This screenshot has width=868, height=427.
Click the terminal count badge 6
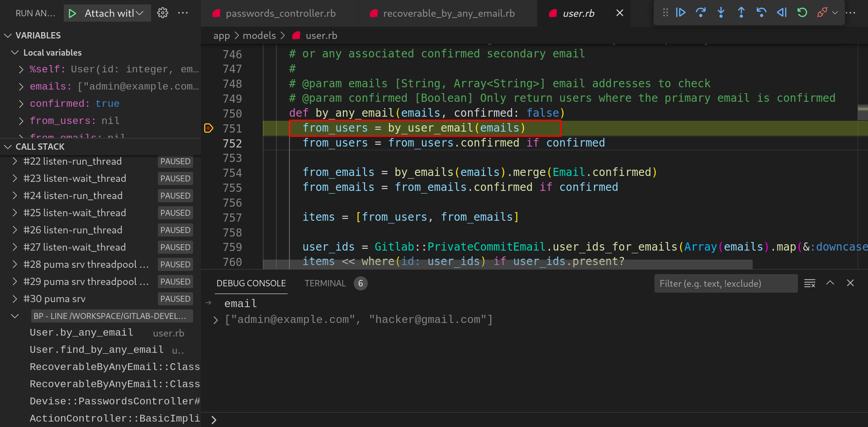[x=360, y=284]
